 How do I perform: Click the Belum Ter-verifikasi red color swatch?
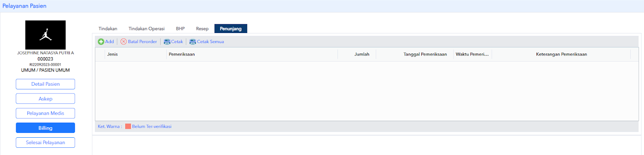coord(128,126)
